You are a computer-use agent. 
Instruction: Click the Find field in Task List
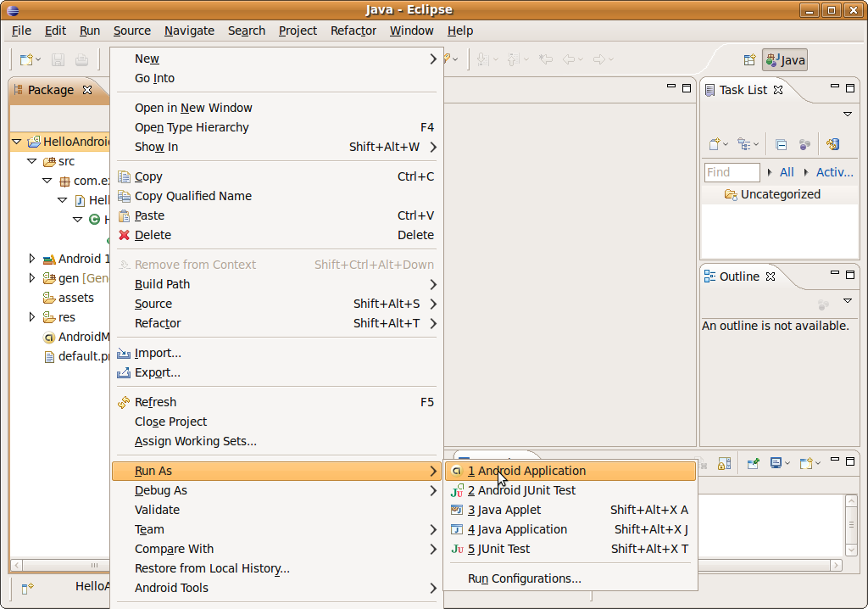point(732,172)
